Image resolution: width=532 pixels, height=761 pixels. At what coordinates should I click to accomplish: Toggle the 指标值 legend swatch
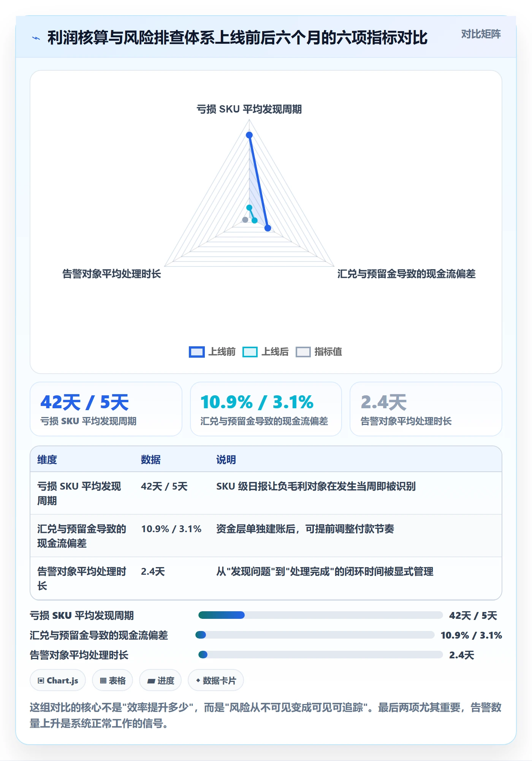(303, 352)
